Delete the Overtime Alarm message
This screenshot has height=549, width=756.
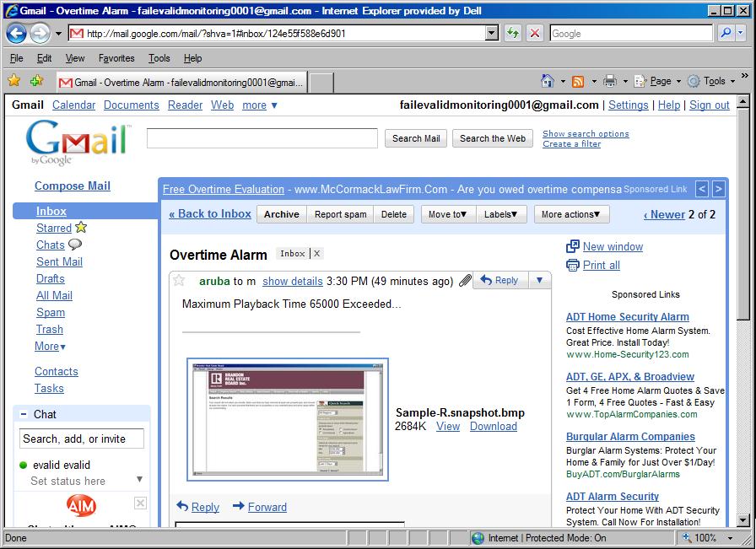point(394,214)
